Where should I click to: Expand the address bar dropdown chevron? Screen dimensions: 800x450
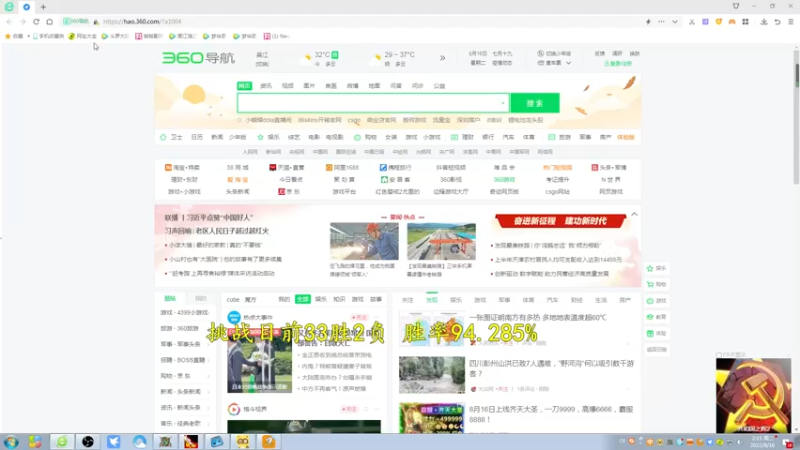coord(674,21)
